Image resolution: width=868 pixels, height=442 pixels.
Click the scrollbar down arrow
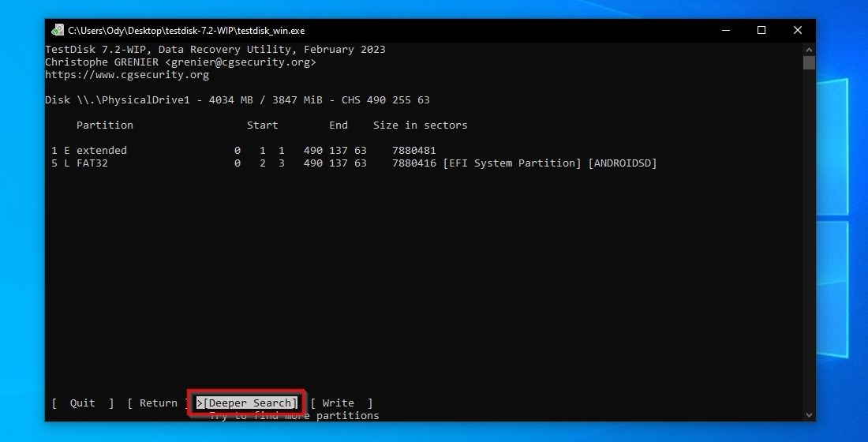point(809,415)
